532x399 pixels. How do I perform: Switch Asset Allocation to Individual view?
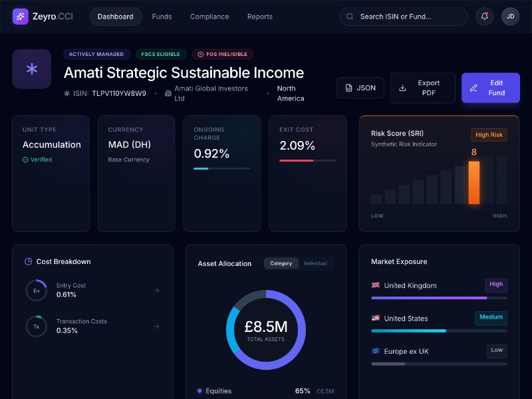[315, 263]
